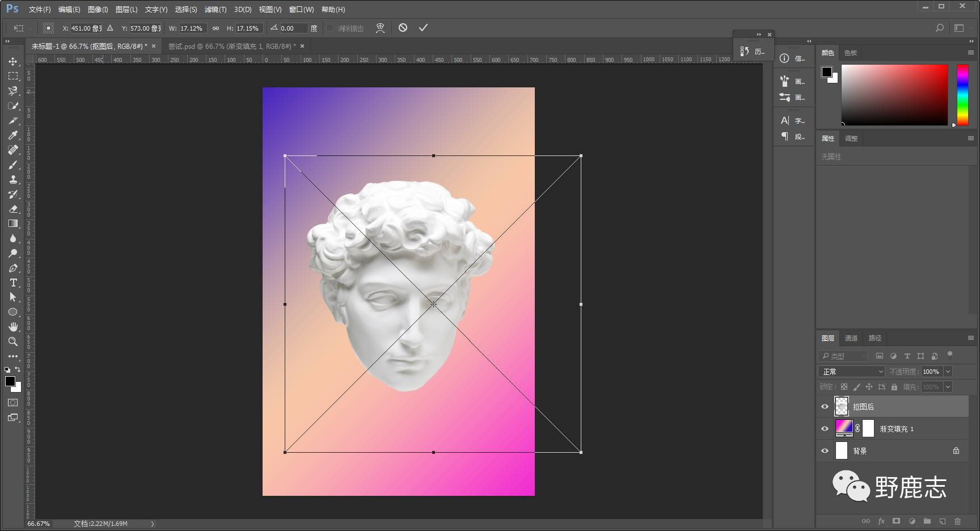The height and width of the screenshot is (531, 980).
Task: Toggle visibility of the 背景 layer
Action: pyautogui.click(x=825, y=451)
